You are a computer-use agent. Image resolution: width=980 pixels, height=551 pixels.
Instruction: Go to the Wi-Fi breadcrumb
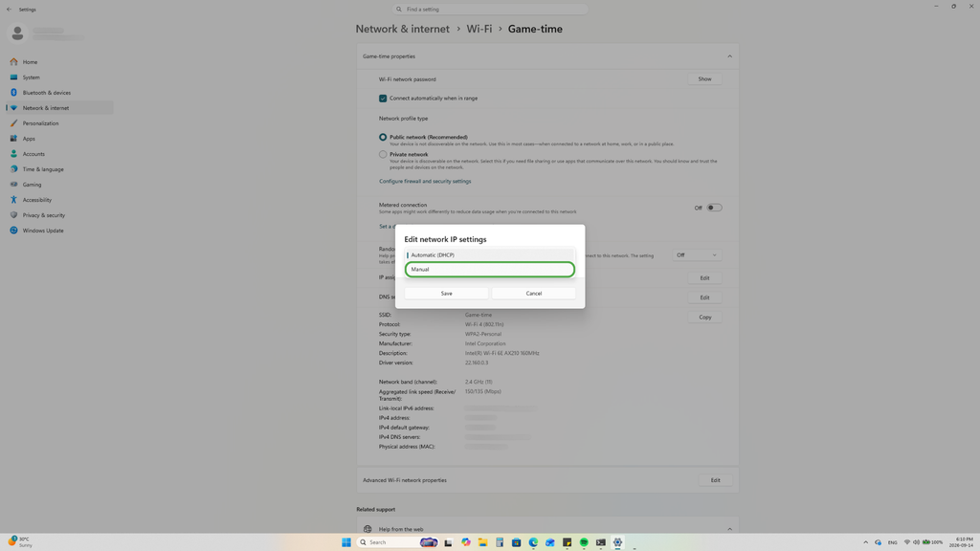(x=479, y=29)
